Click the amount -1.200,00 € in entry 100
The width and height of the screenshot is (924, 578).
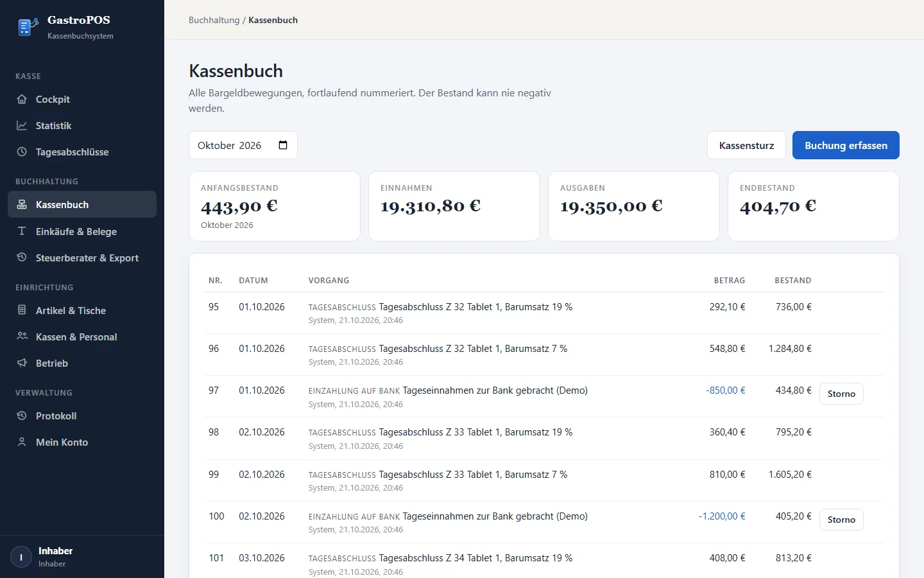click(x=722, y=516)
